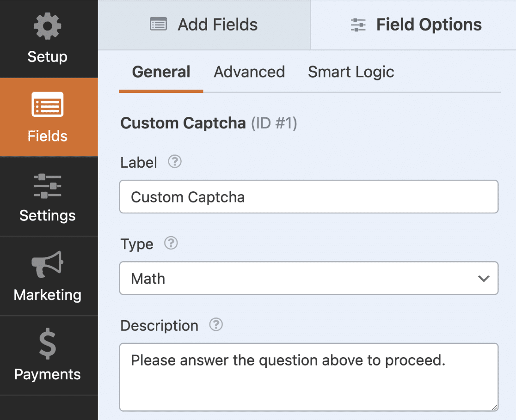Open the Payments dollar sign icon

pos(48,345)
